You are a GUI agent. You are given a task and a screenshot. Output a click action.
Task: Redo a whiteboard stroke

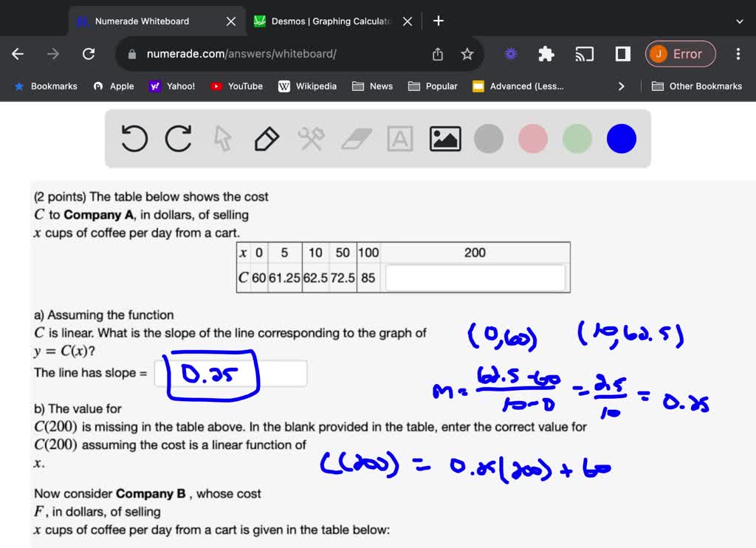click(178, 138)
